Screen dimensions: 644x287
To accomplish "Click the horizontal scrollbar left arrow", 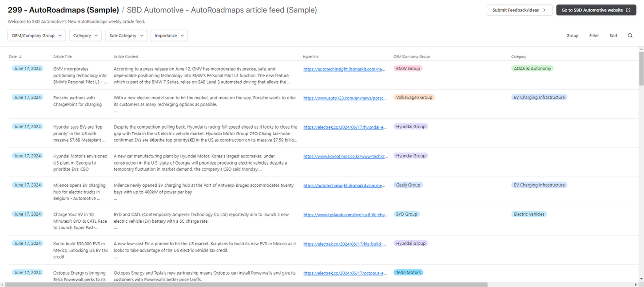I will click(x=3, y=284).
